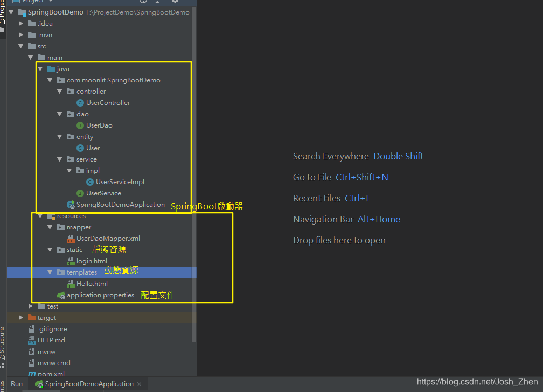Viewport: 543px width, 392px height.
Task: Select the UserDao file name
Action: [99, 125]
